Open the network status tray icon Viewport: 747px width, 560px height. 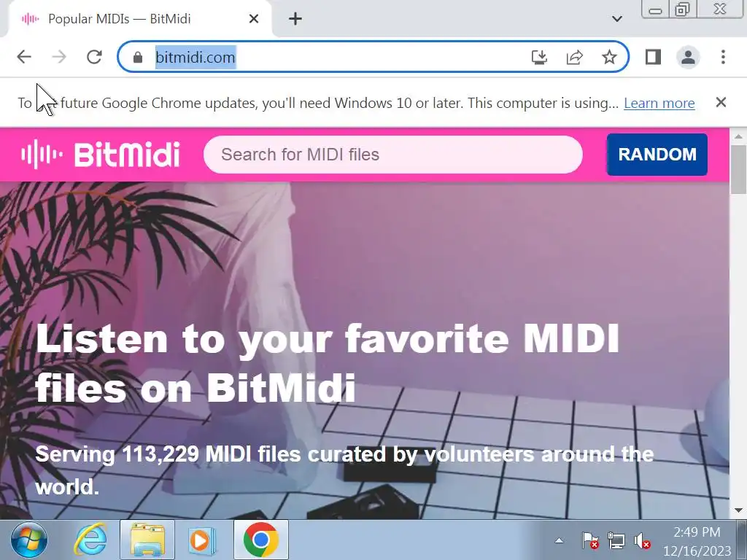click(x=616, y=540)
